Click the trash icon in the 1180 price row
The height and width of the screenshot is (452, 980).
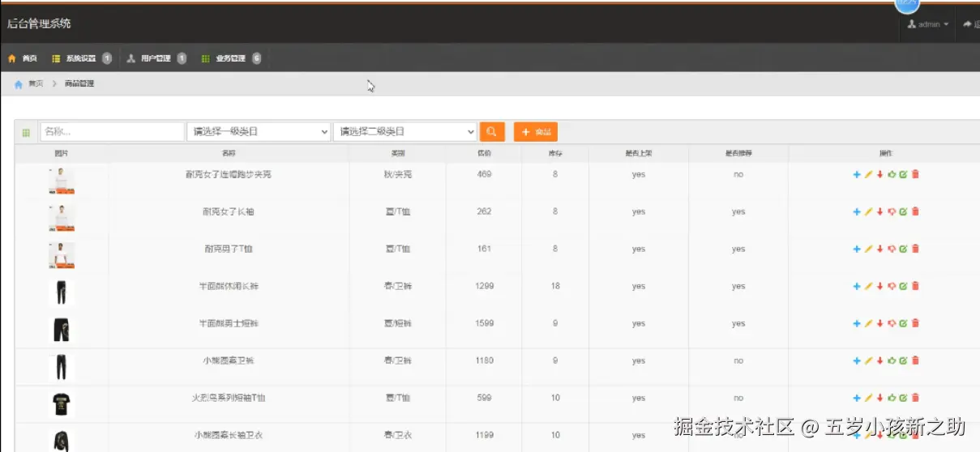(x=915, y=360)
